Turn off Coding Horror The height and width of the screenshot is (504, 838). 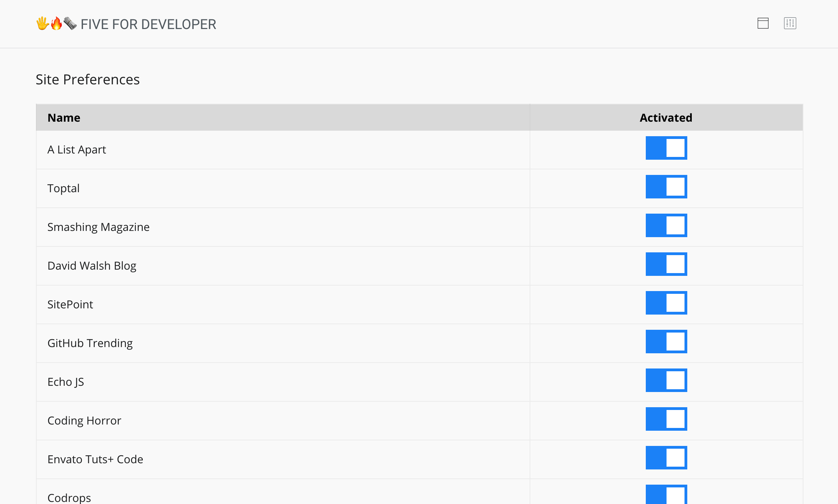click(x=666, y=419)
